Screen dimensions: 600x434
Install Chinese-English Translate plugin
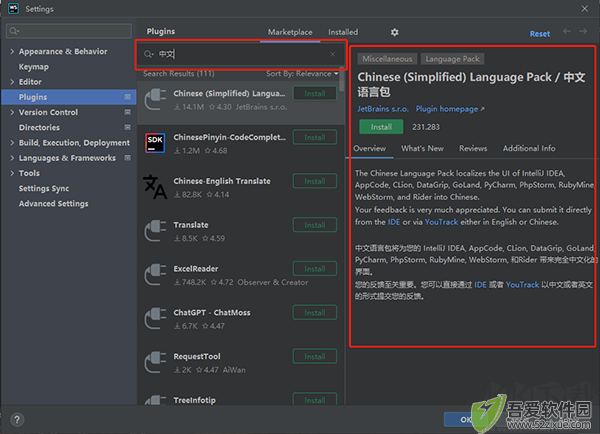tap(315, 181)
